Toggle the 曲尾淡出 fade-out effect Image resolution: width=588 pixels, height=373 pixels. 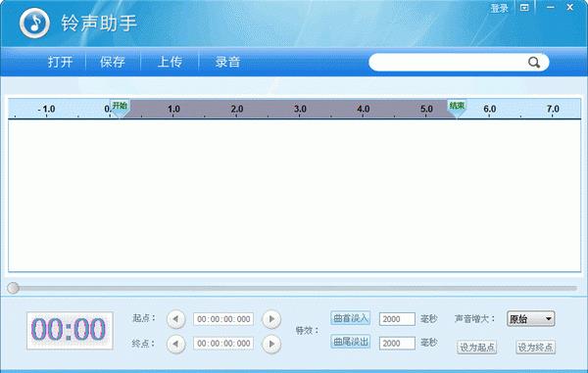tap(351, 342)
